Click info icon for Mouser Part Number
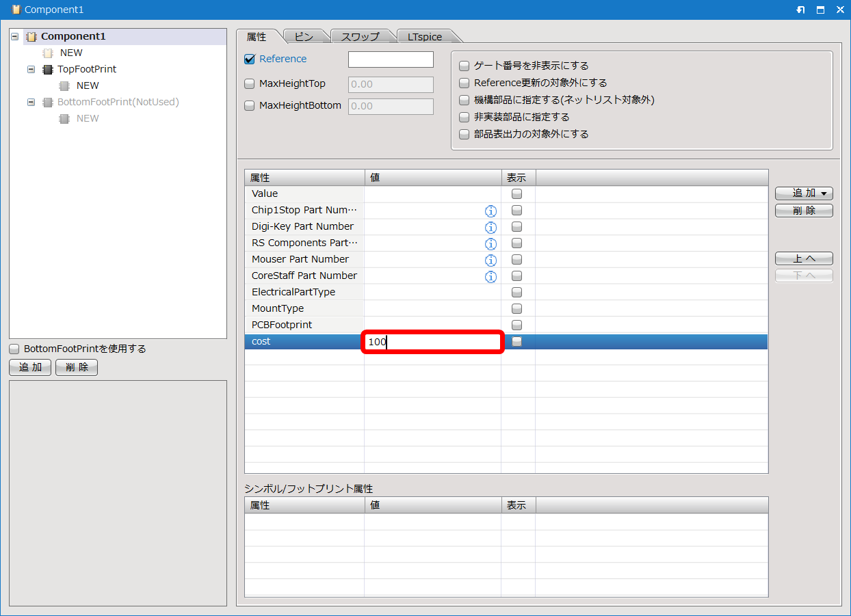Viewport: 851px width, 616px height. [x=490, y=260]
